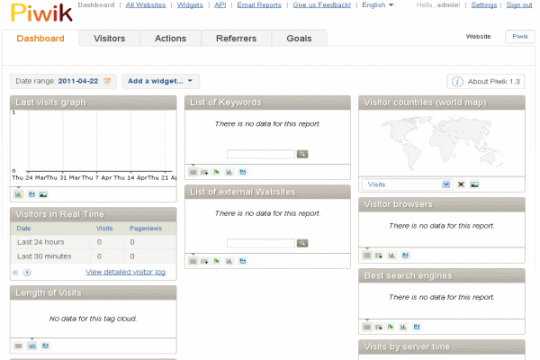Click the About Piwik 1.3 button
Screen dimensions: 540x360
(486, 82)
